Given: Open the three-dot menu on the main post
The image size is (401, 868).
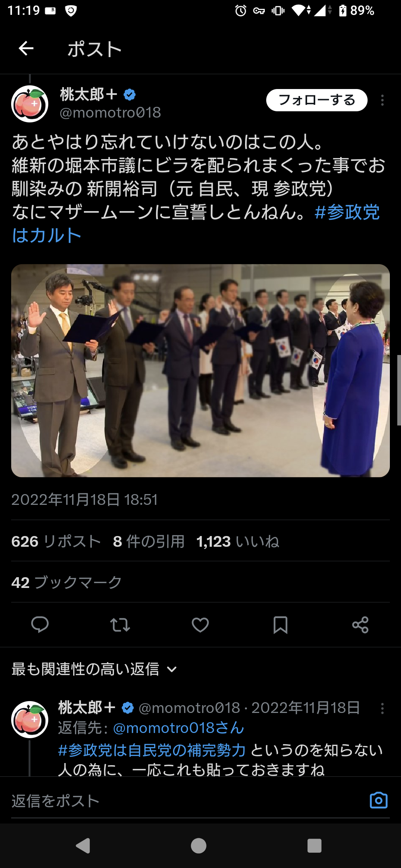Looking at the screenshot, I should (382, 100).
